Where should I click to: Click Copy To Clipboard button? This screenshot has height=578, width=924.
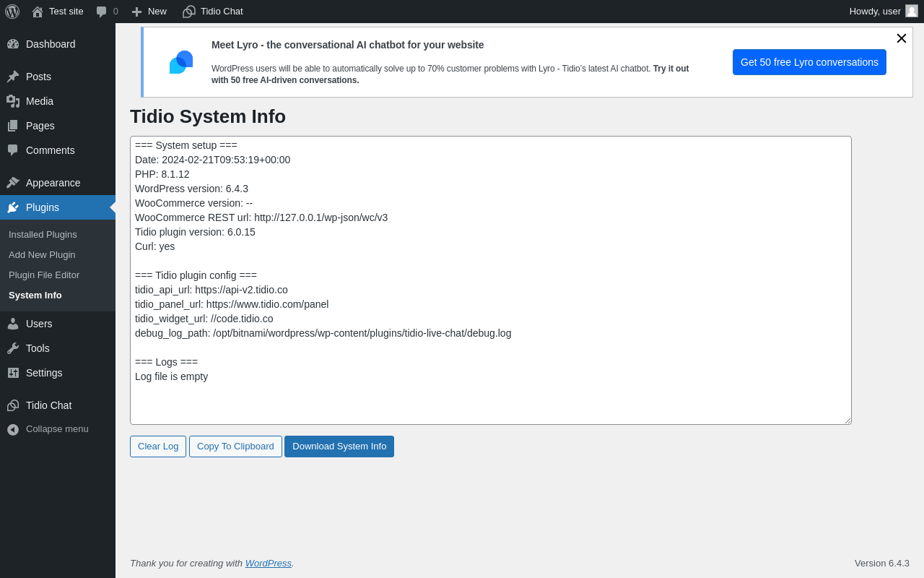(235, 447)
